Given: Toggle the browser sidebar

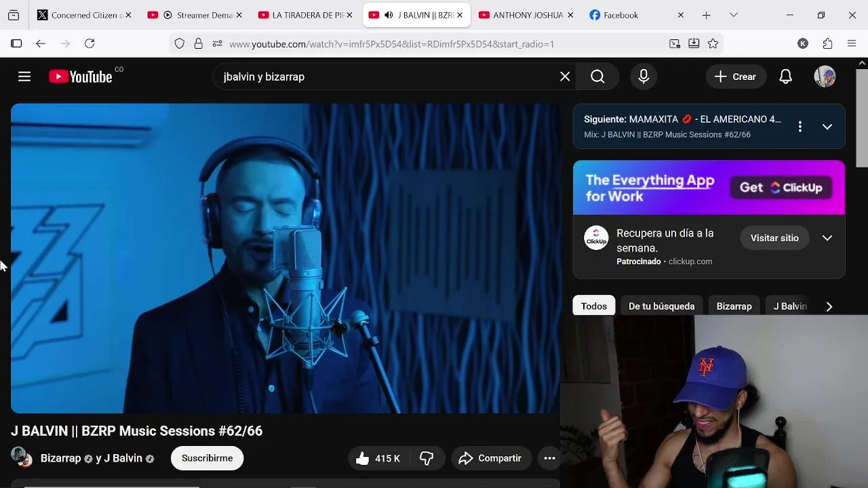Looking at the screenshot, I should click(x=16, y=43).
